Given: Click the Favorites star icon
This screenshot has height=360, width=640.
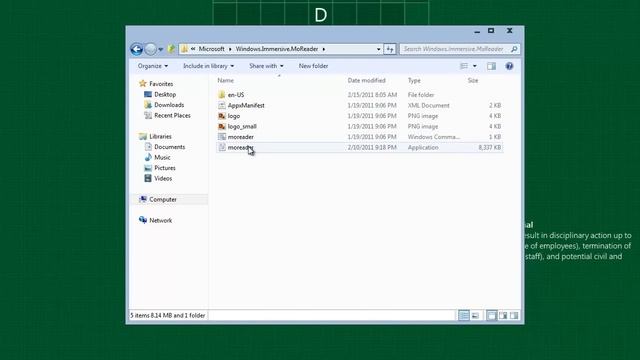Looking at the screenshot, I should click(x=142, y=83).
